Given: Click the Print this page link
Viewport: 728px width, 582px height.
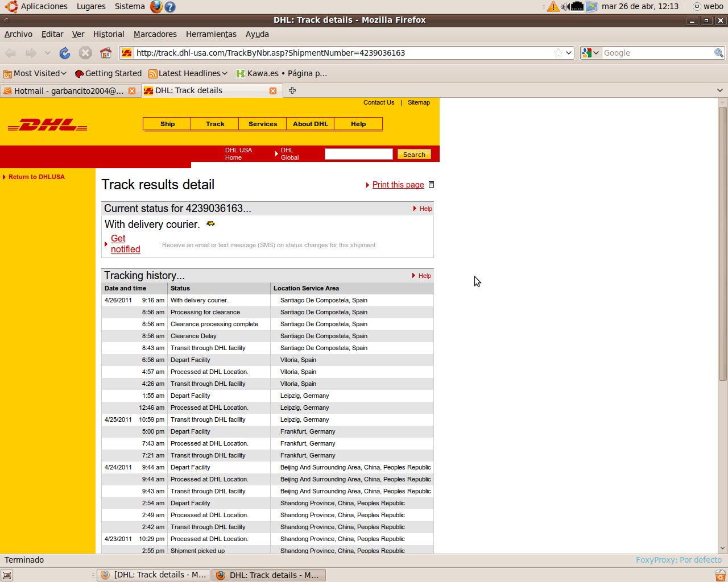Looking at the screenshot, I should (398, 185).
